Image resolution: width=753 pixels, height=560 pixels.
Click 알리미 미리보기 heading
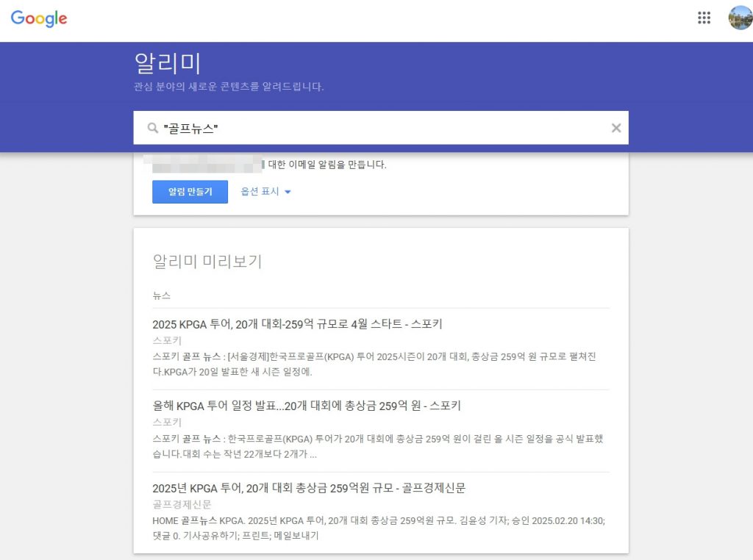pos(207,262)
